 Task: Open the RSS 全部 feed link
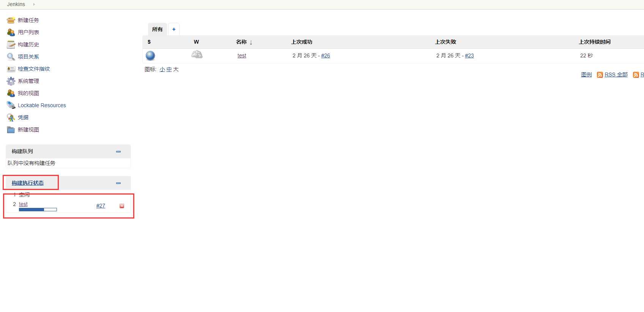(616, 74)
